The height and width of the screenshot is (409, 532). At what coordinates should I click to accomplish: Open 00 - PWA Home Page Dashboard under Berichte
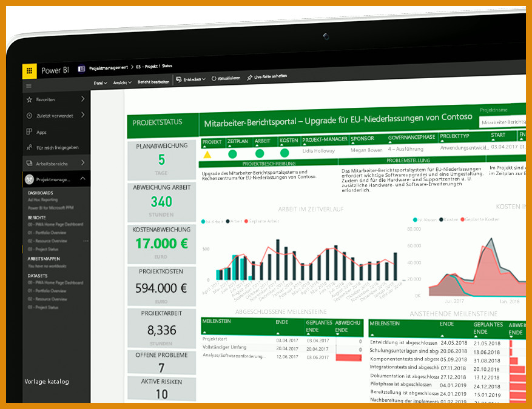tap(55, 224)
